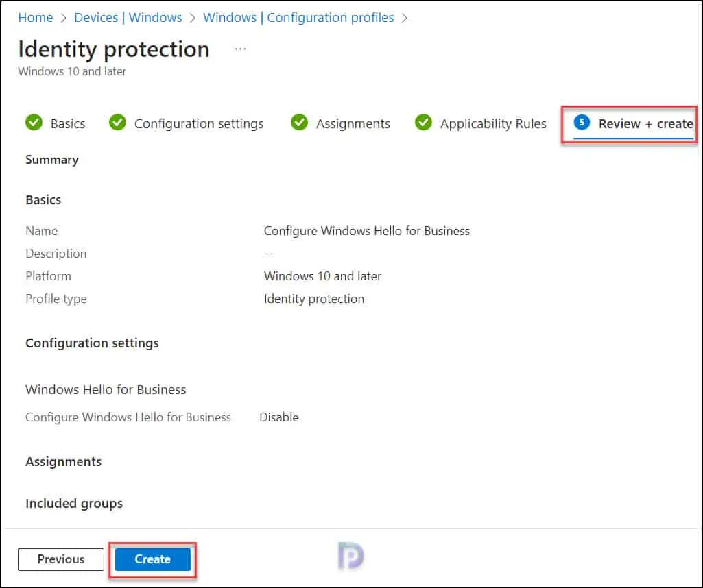The width and height of the screenshot is (703, 588).
Task: Click the 'Configure Windows Hello for Business' setting label
Action: pyautogui.click(x=128, y=417)
